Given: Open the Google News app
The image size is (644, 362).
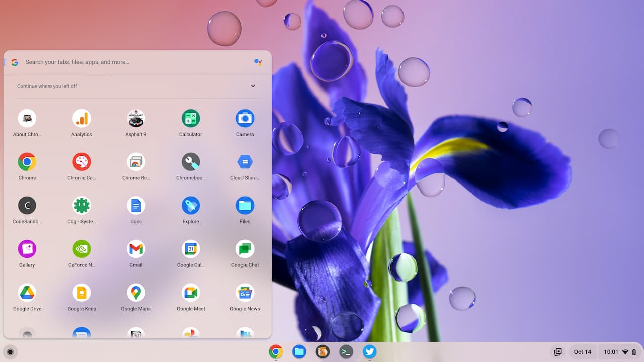Looking at the screenshot, I should [245, 293].
